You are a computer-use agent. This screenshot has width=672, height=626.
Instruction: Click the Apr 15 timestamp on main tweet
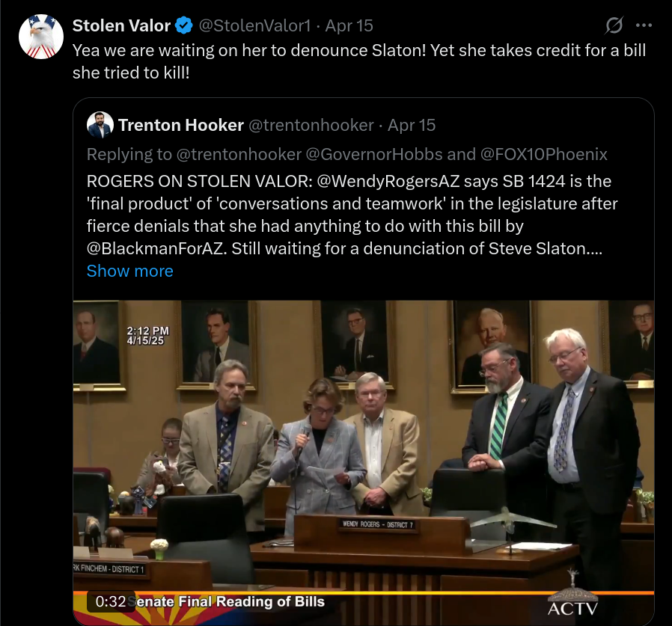click(x=349, y=25)
